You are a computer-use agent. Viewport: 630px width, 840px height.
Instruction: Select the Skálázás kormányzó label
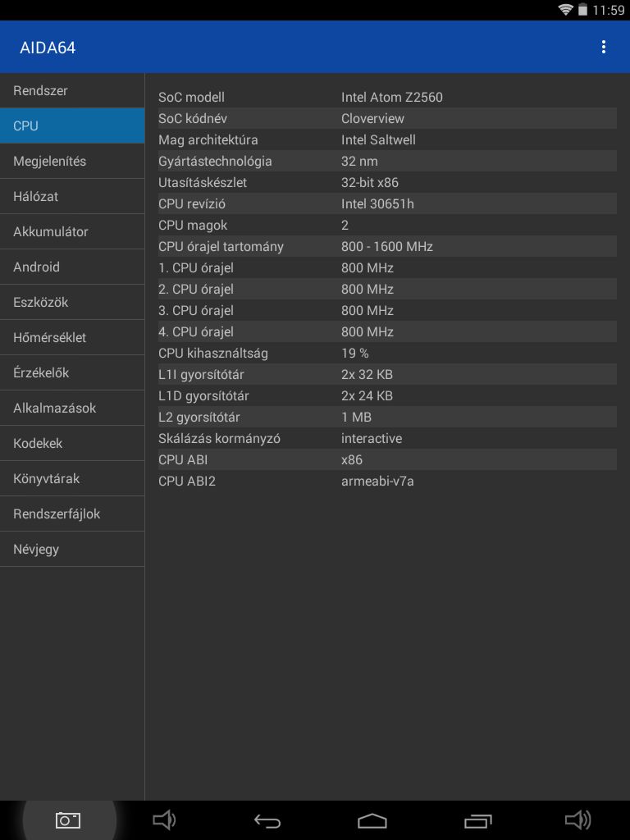pos(219,439)
